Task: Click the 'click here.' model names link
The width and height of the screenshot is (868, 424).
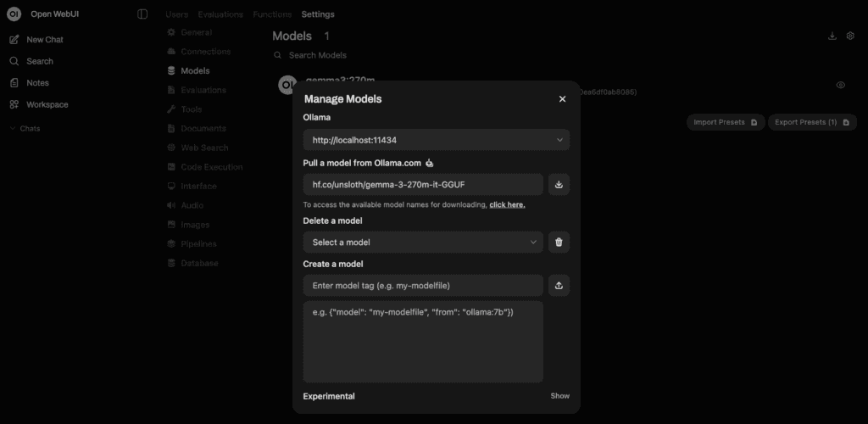Action: [507, 205]
